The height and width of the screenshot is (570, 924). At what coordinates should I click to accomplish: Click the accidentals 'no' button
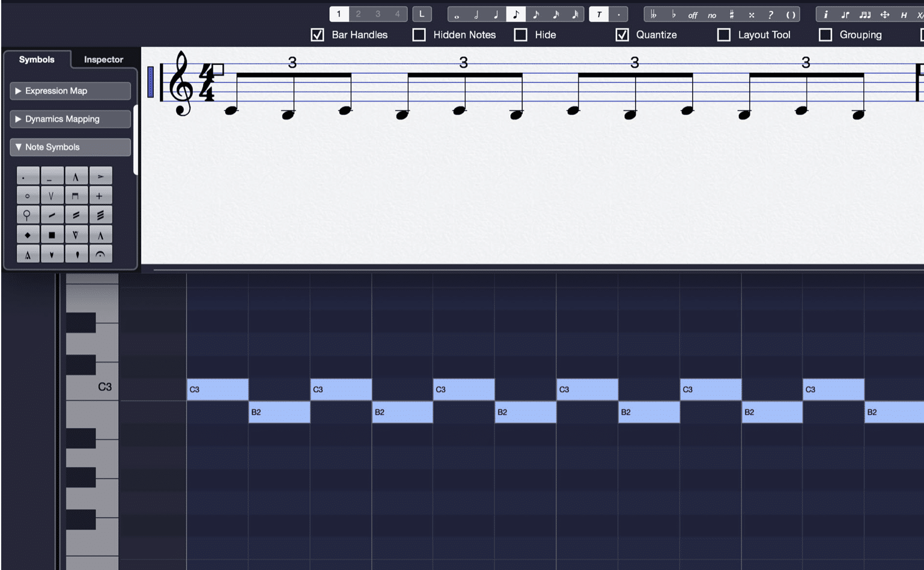click(712, 14)
